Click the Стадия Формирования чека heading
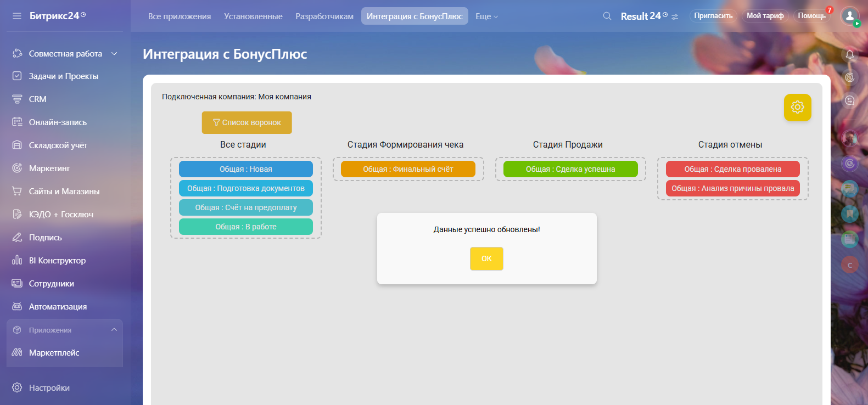Image resolution: width=868 pixels, height=405 pixels. click(x=405, y=144)
